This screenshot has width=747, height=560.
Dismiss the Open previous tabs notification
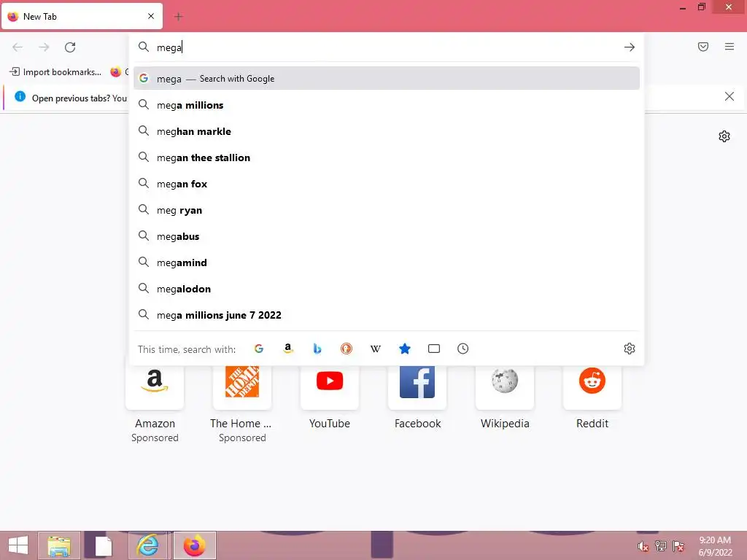pyautogui.click(x=729, y=97)
